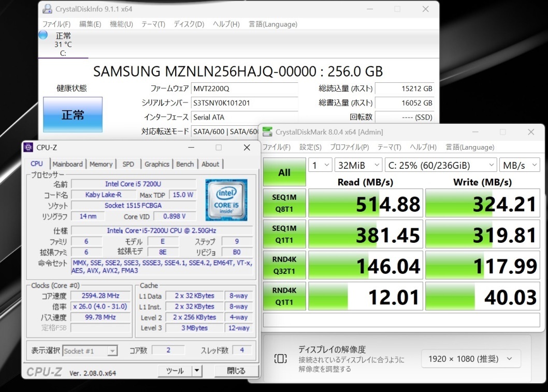Run the SEQ1M Q8T1 test
This screenshot has height=392, width=548.
coord(284,203)
